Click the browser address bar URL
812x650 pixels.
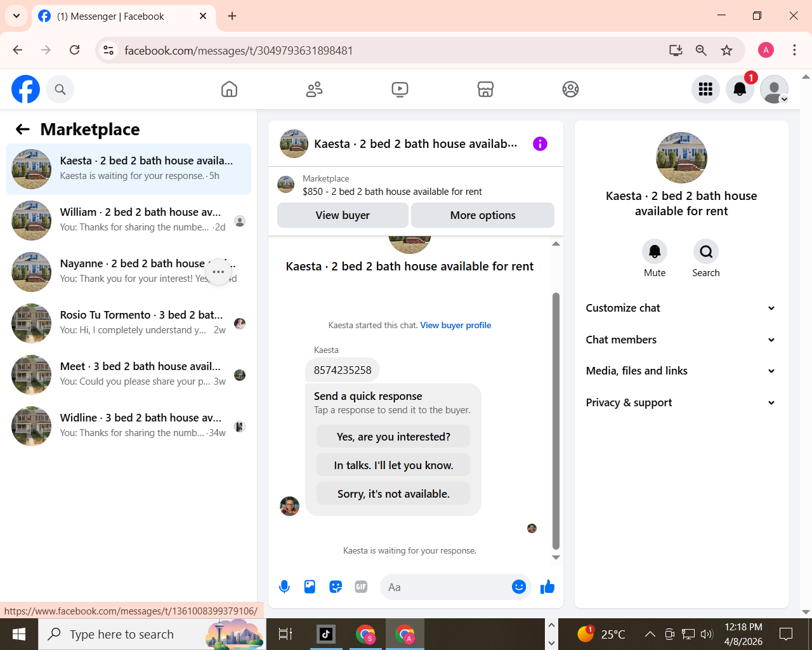(239, 51)
